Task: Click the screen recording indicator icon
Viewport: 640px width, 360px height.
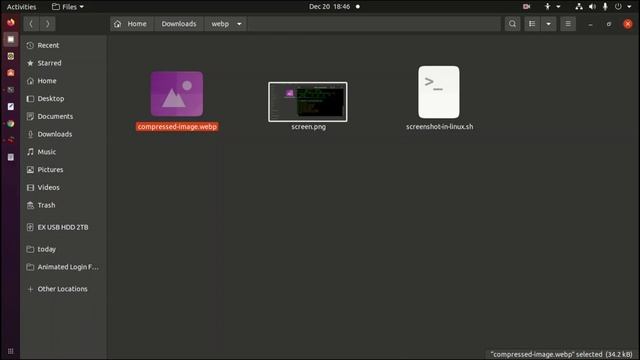Action: 527,7
